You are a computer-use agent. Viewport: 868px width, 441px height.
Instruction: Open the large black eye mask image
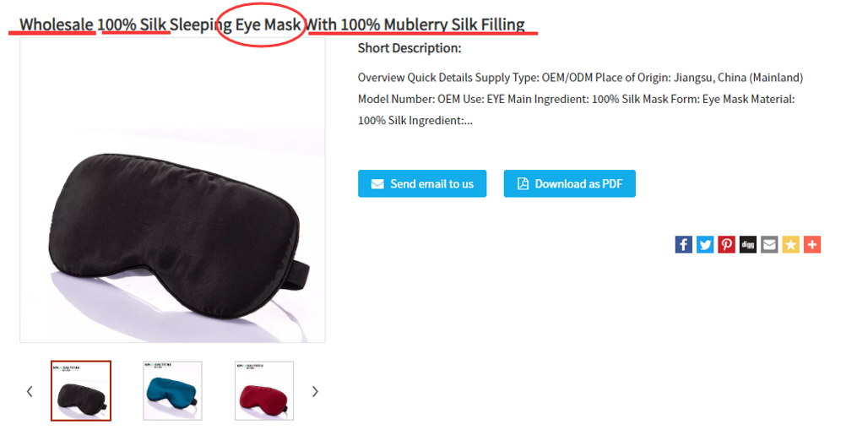point(173,190)
